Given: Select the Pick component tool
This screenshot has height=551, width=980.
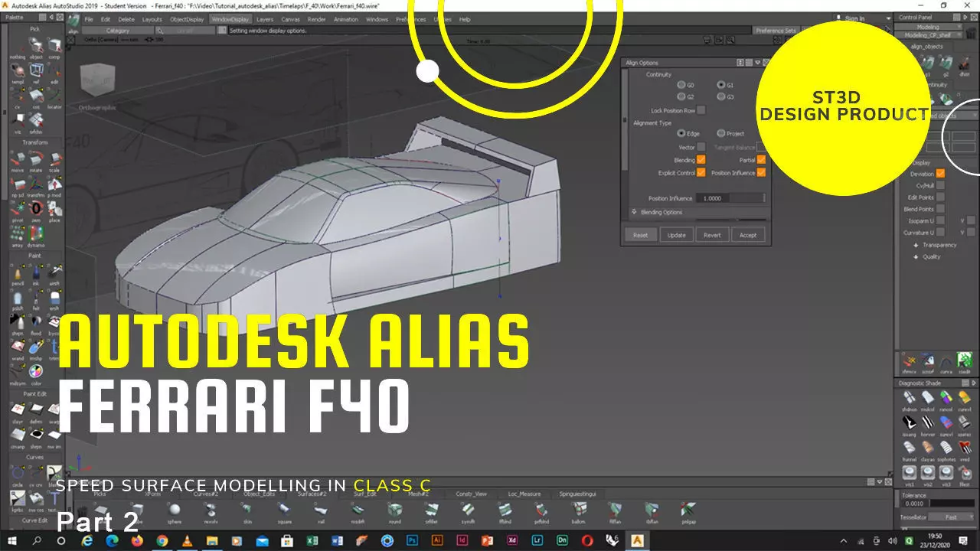Looking at the screenshot, I should tap(54, 48).
